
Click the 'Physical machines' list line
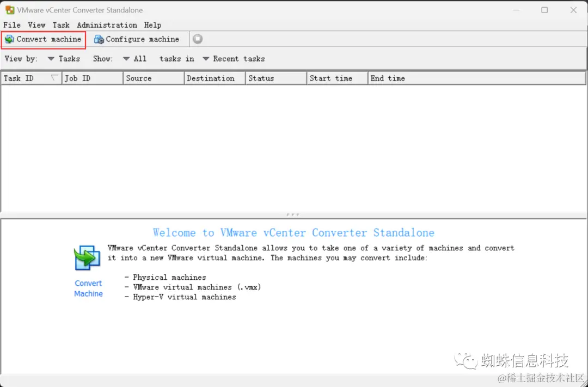166,278
